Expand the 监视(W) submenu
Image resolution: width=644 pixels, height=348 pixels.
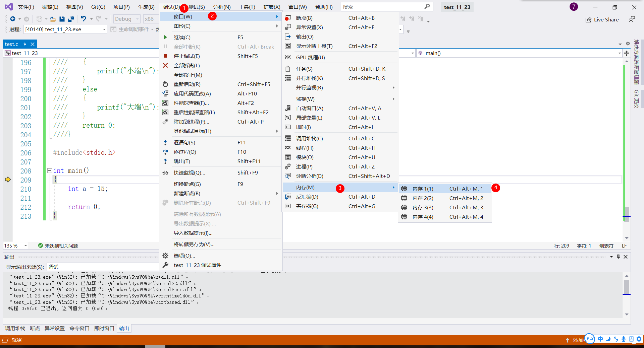point(340,99)
